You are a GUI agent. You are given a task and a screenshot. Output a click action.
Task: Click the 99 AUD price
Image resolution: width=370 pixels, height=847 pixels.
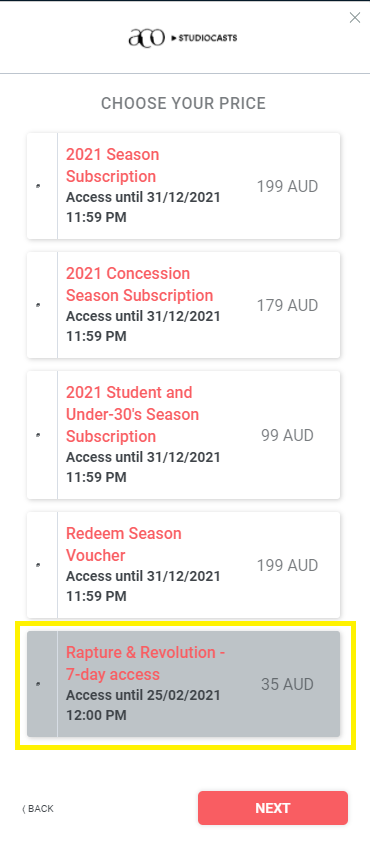(287, 435)
